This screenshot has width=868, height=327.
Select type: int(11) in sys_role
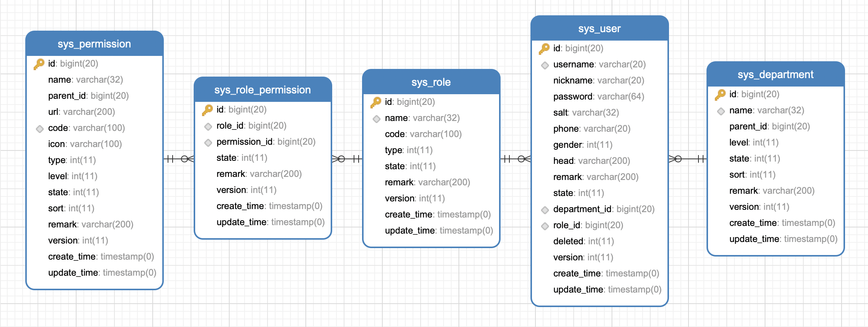409,150
